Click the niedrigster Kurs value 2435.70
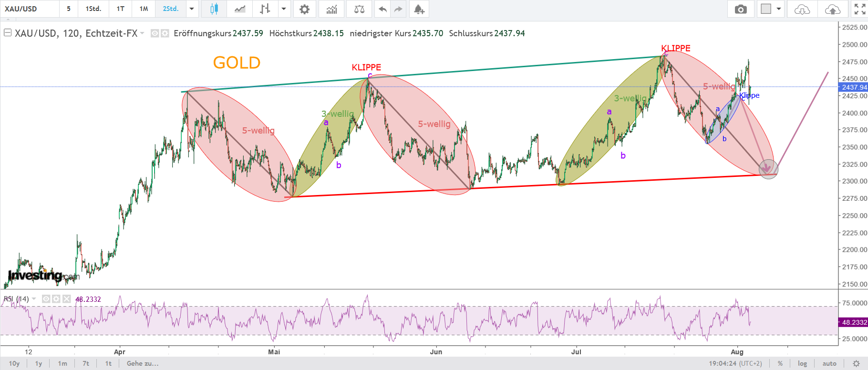Image resolution: width=868 pixels, height=370 pixels. coord(428,33)
